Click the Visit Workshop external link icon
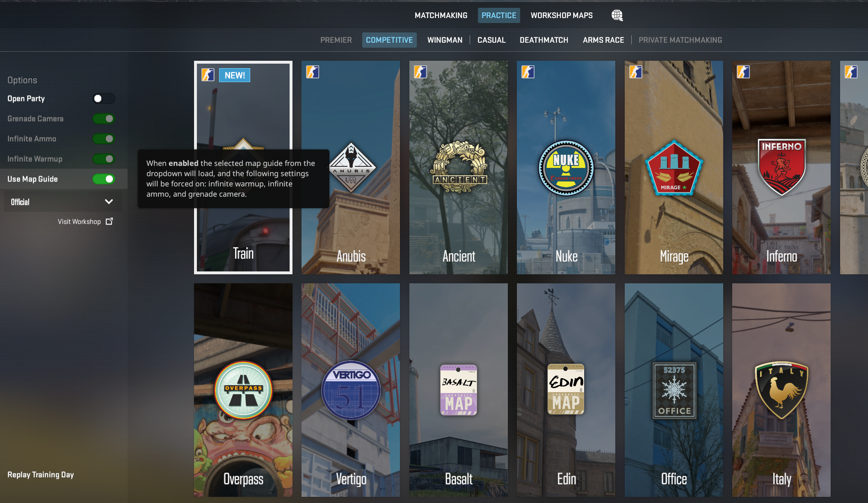The width and height of the screenshot is (868, 503). click(109, 221)
